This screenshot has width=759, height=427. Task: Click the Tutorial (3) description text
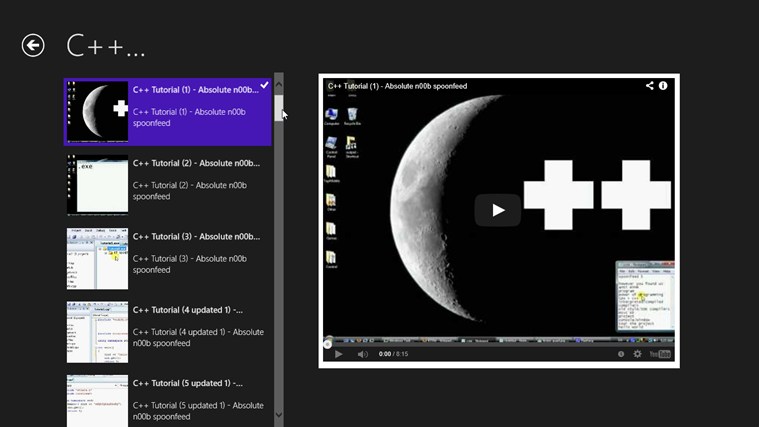pyautogui.click(x=190, y=264)
